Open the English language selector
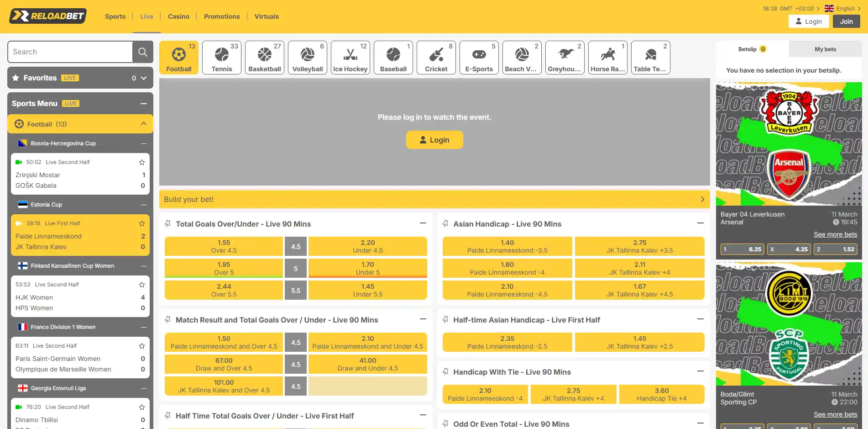The width and height of the screenshot is (868, 429). click(x=842, y=9)
